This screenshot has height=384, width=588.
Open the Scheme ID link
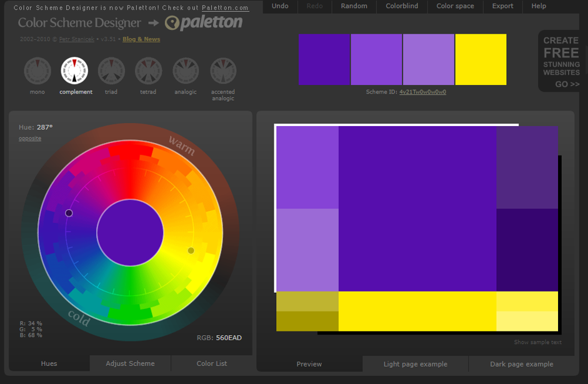click(x=422, y=92)
